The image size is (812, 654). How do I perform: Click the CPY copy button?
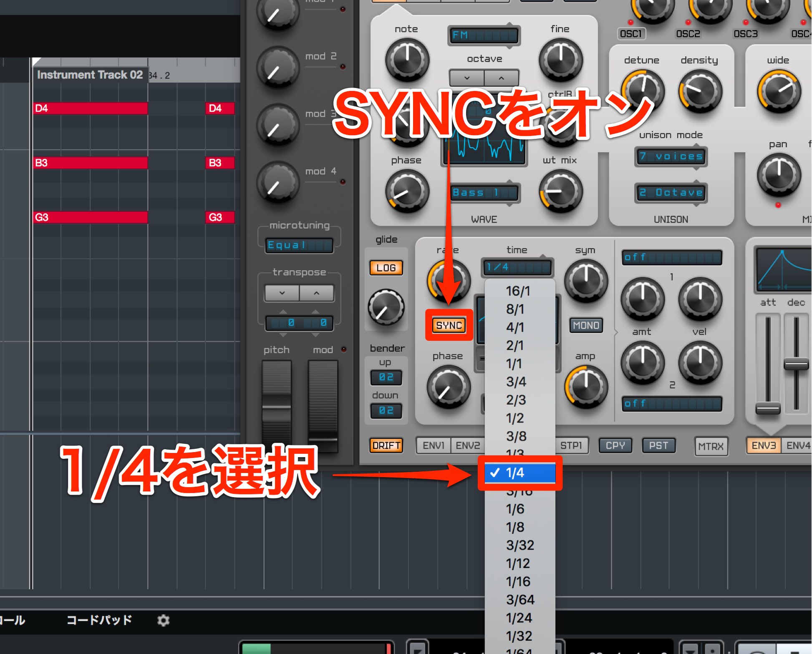615,445
